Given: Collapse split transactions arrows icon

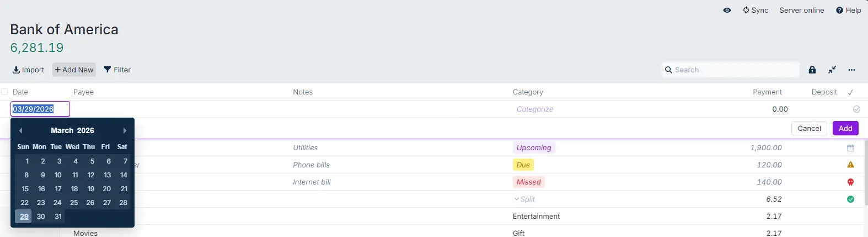Looking at the screenshot, I should click(832, 70).
